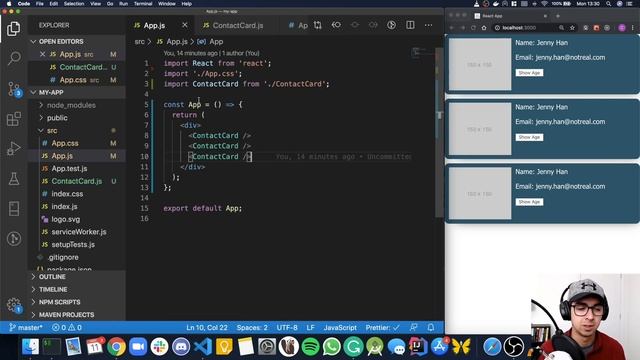
Task: Click first contact card placeholder image
Action: [480, 64]
